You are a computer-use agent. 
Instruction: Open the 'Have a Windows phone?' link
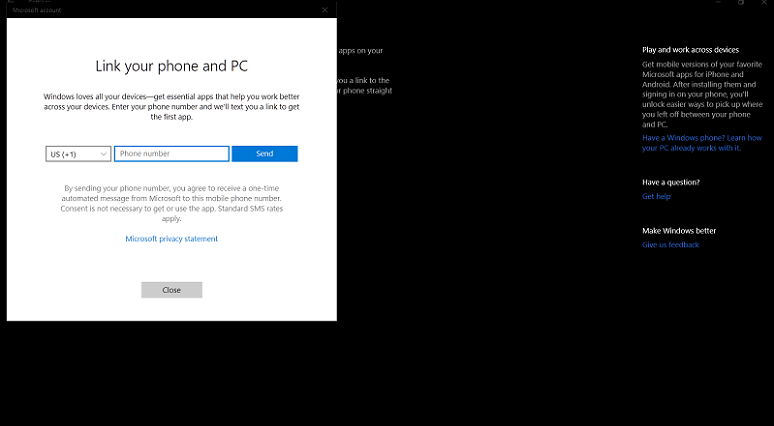point(702,143)
